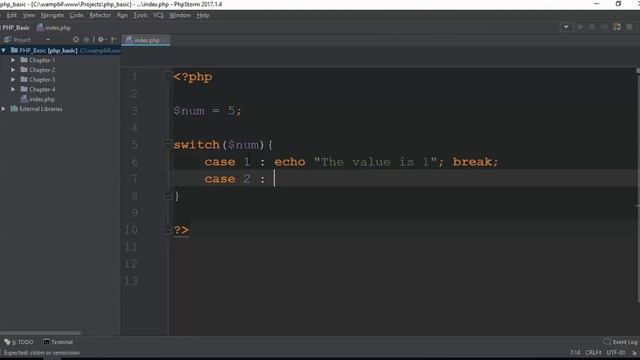Open the Event Log
The height and width of the screenshot is (360, 640).
tap(620, 342)
